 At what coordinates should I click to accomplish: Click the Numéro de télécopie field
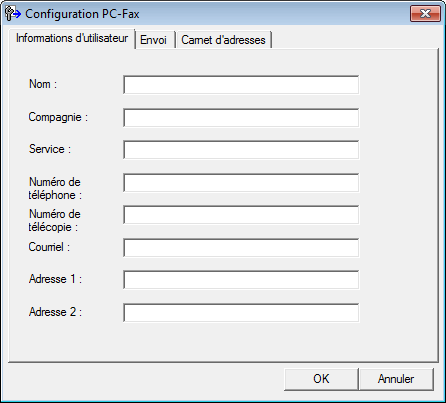[241, 215]
